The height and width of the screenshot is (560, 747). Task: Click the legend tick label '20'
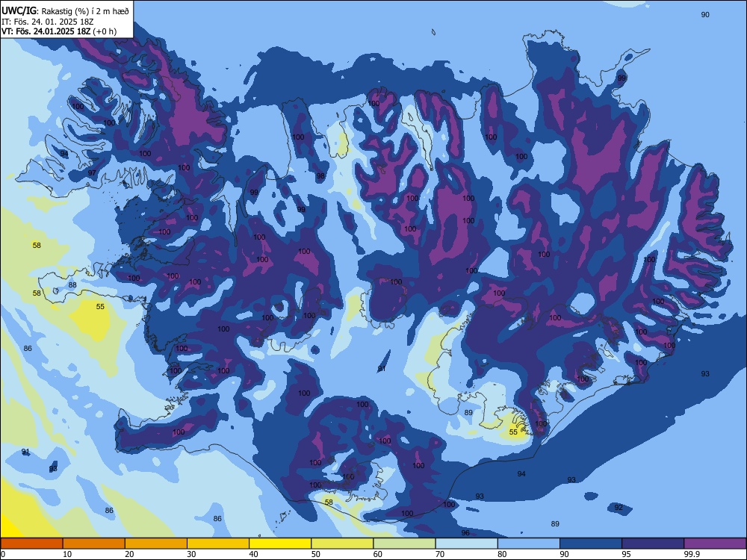coord(129,554)
